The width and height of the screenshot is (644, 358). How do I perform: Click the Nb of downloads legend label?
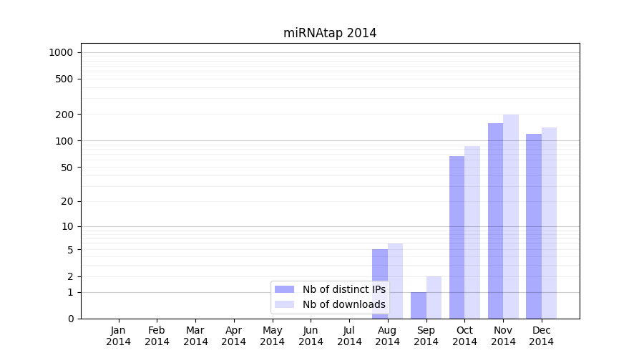coord(343,304)
